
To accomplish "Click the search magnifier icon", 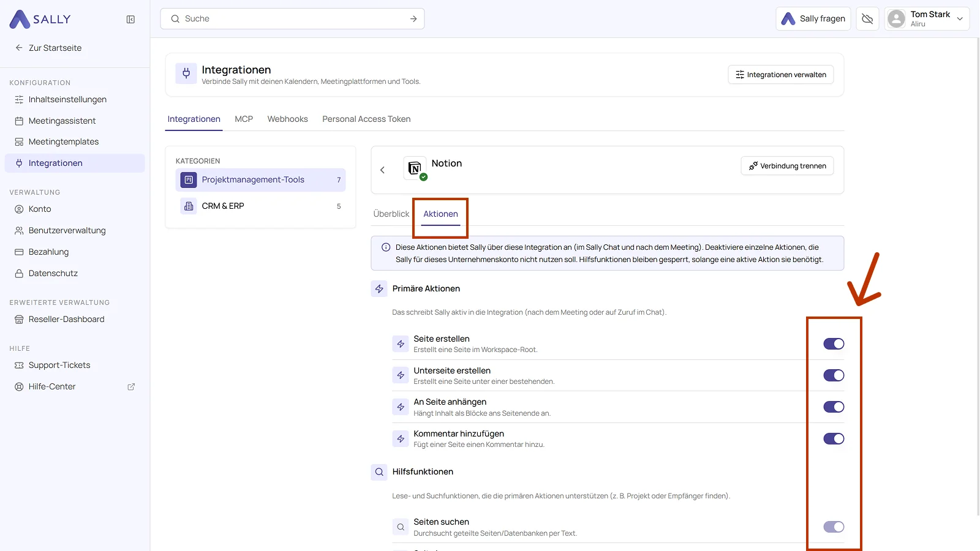I will pos(175,19).
